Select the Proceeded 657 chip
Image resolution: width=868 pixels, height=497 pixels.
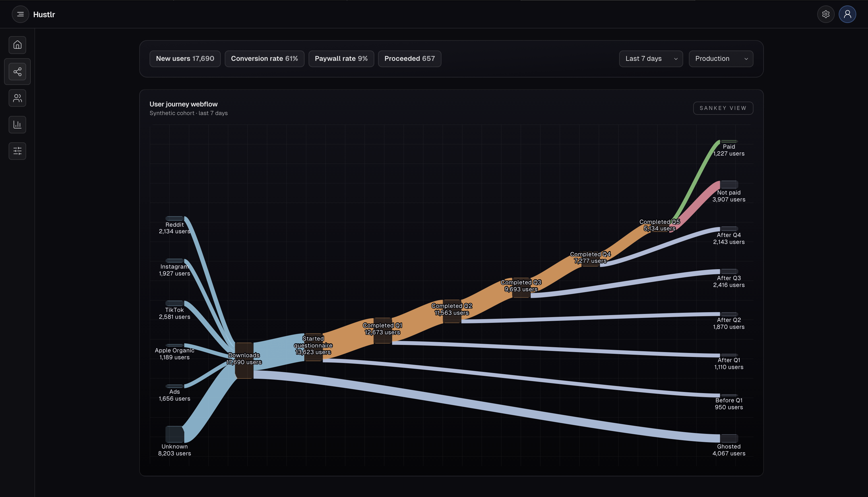409,59
